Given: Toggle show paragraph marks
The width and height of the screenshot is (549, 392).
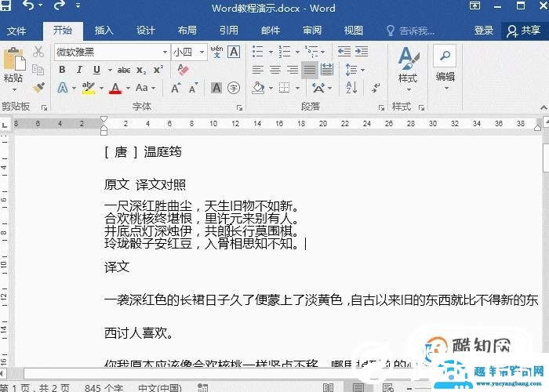Looking at the screenshot, I should pyautogui.click(x=376, y=88).
